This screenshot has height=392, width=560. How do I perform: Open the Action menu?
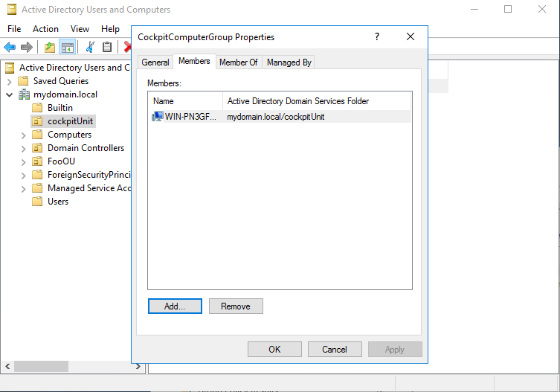(45, 29)
